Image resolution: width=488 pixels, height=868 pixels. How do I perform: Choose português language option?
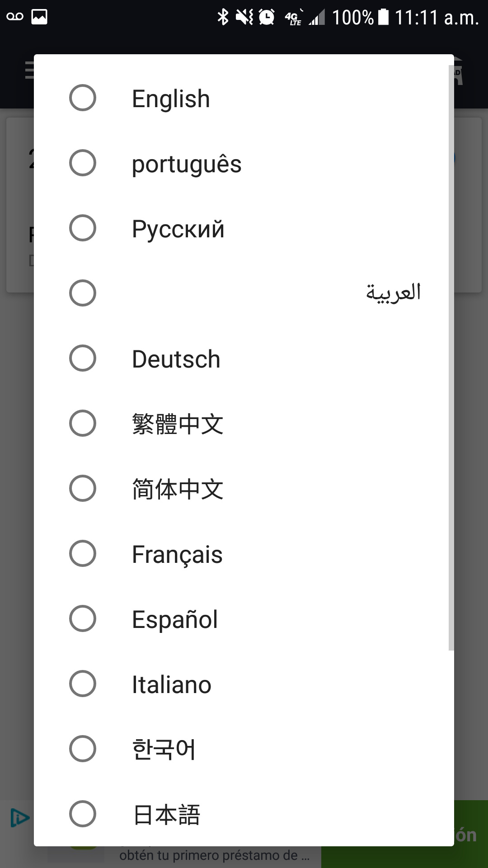[83, 163]
